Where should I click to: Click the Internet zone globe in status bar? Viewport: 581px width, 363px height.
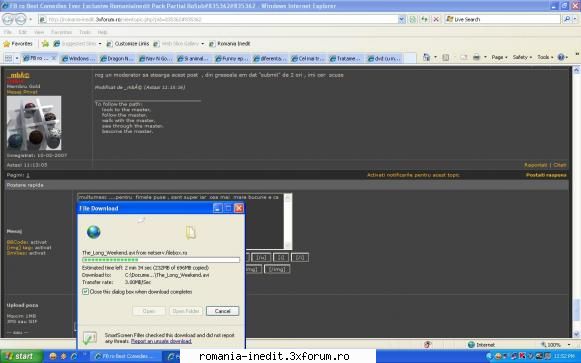pos(471,344)
